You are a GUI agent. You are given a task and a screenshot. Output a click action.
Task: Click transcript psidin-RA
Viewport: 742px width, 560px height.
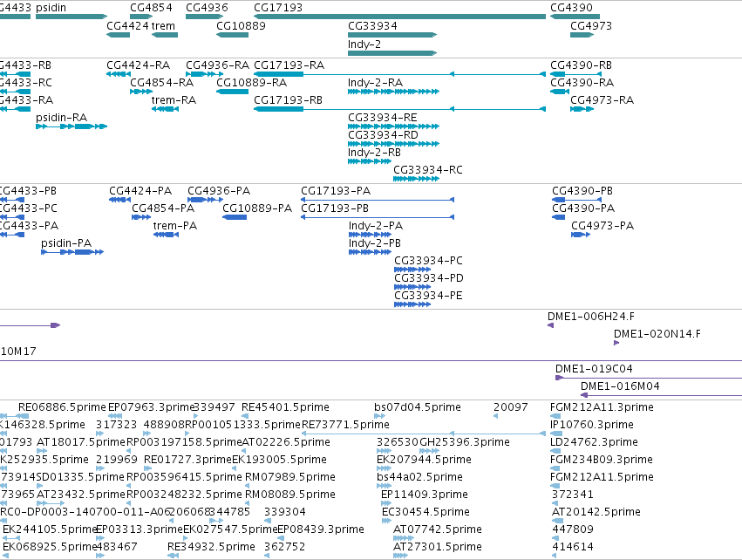pyautogui.click(x=62, y=118)
